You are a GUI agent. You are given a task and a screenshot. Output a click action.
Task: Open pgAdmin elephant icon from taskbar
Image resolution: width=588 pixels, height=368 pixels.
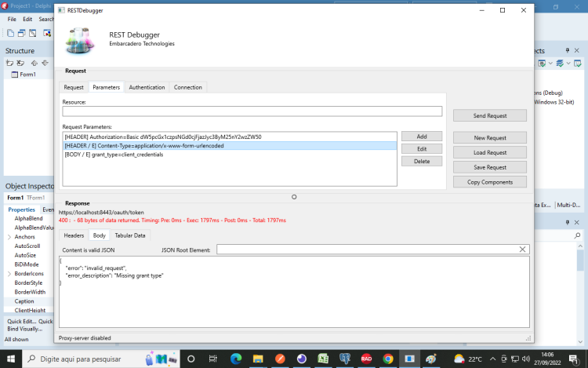345,359
